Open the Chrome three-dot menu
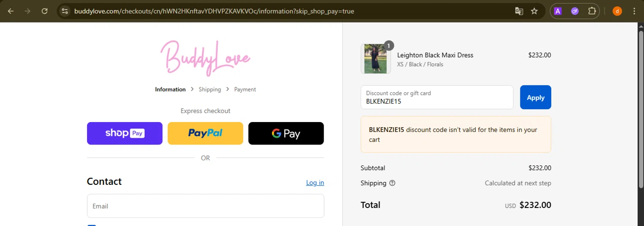Image resolution: width=644 pixels, height=226 pixels. (634, 11)
